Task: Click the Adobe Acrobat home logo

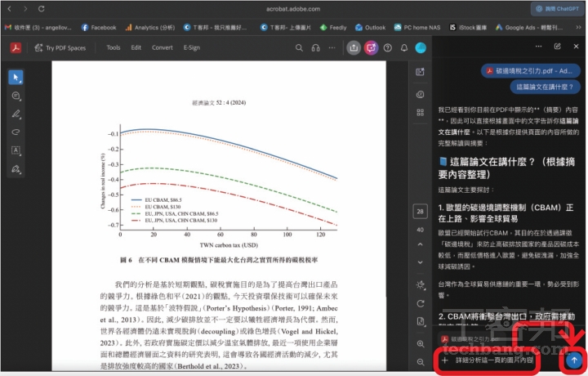Action: [x=16, y=47]
